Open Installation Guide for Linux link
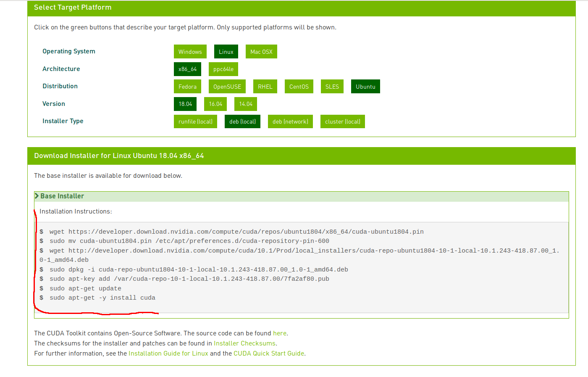Screen dimensions: 588x377 point(168,353)
